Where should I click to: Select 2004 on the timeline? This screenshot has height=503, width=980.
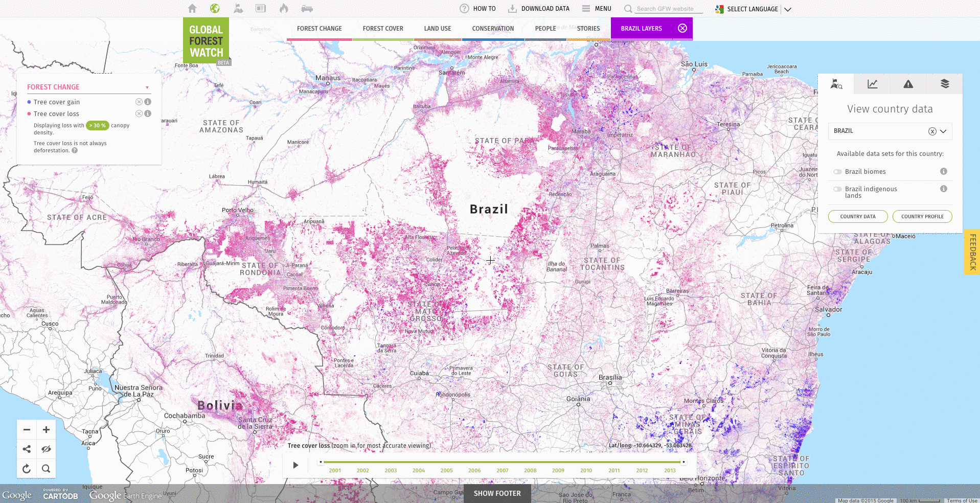pyautogui.click(x=419, y=470)
